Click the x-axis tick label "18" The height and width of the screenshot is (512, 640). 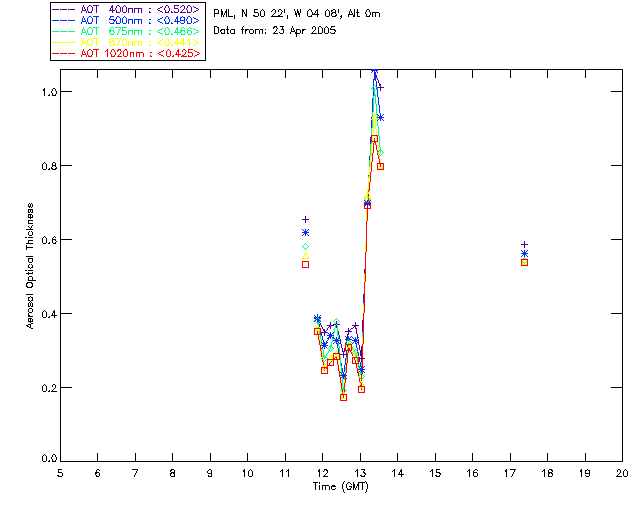click(x=547, y=473)
